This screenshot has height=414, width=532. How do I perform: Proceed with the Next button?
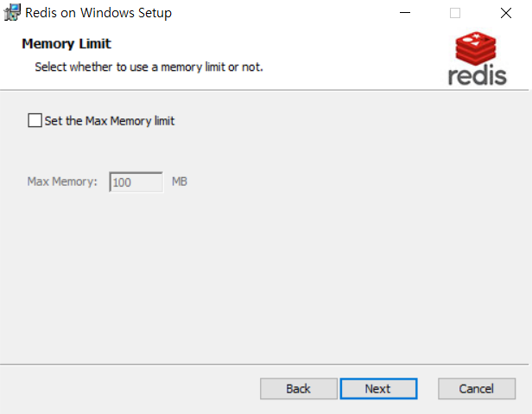(378, 389)
